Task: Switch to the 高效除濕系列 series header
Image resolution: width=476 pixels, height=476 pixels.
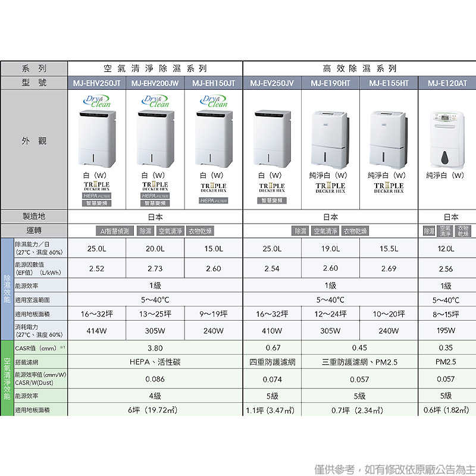Action: click(x=359, y=67)
